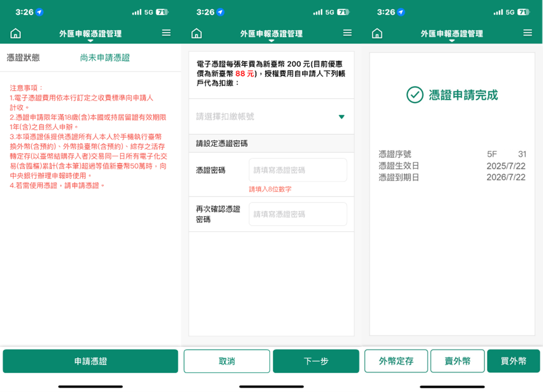Tap the 取消 button
The width and height of the screenshot is (543, 392).
(227, 361)
